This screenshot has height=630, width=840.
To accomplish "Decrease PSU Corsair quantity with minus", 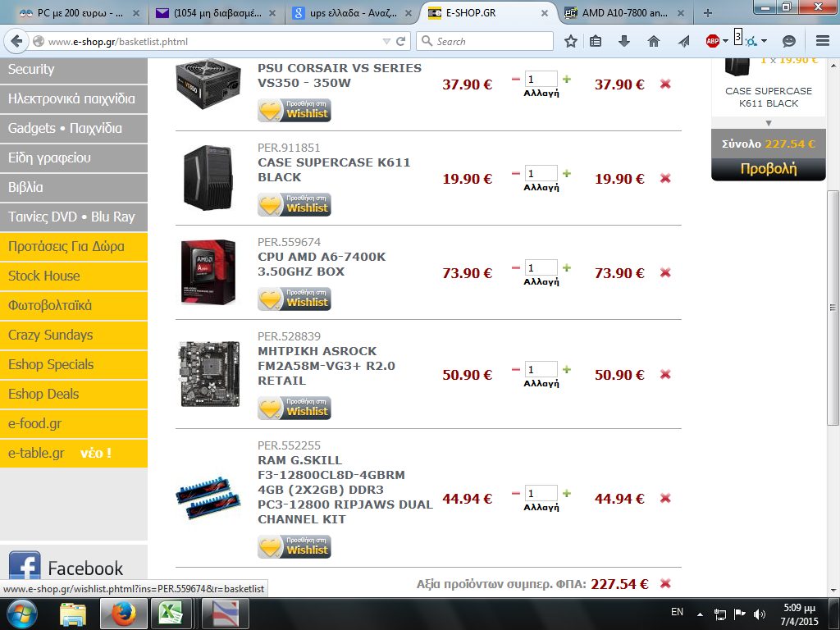I will click(x=516, y=80).
